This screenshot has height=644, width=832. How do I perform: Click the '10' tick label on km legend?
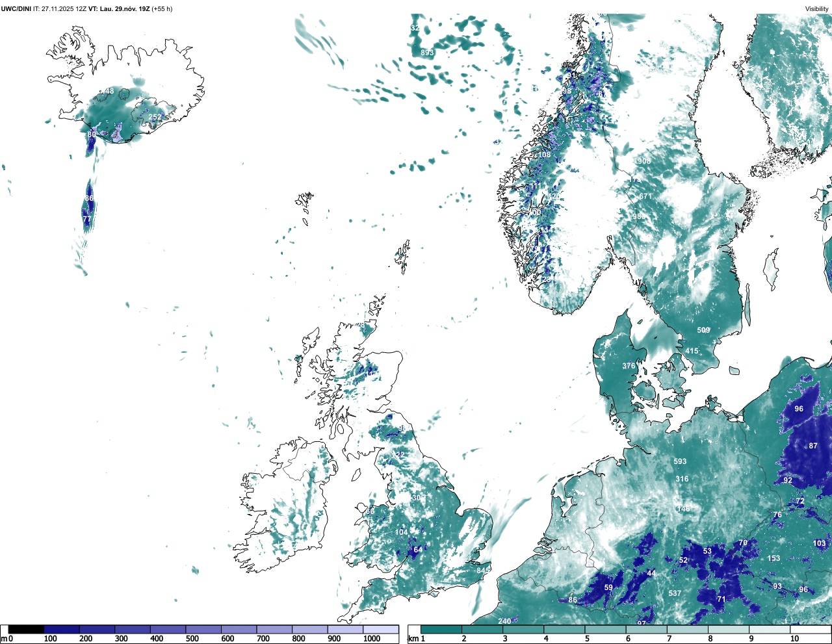point(794,639)
